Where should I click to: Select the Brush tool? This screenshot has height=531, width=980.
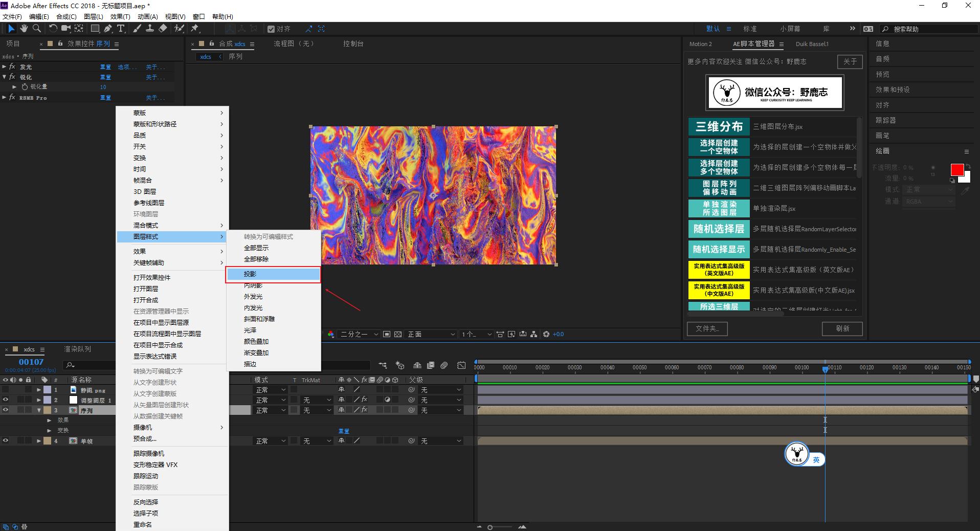tap(136, 29)
